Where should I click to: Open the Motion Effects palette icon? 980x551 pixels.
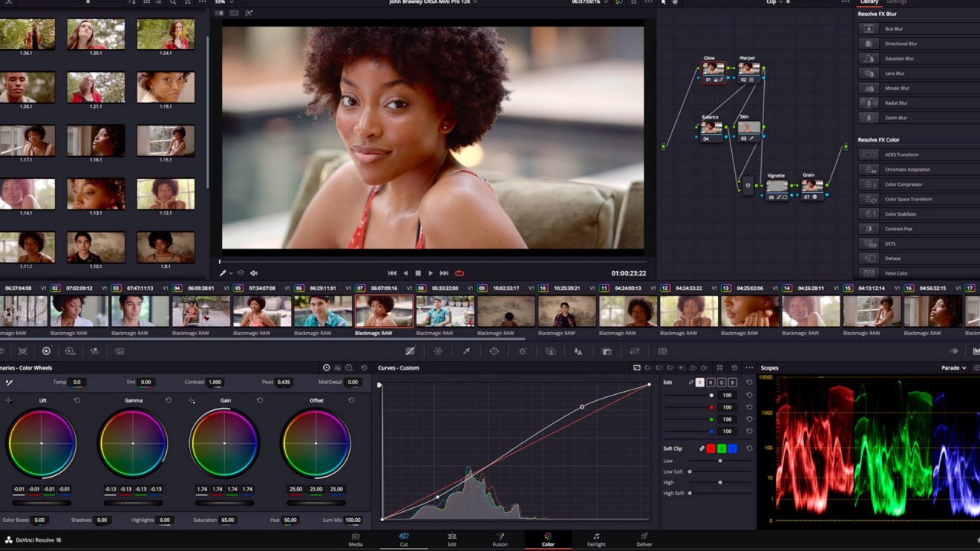pyautogui.click(x=119, y=351)
